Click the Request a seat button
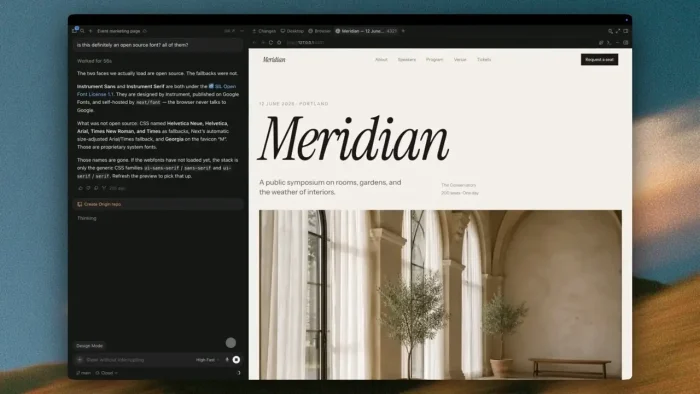700x394 pixels. [600, 59]
